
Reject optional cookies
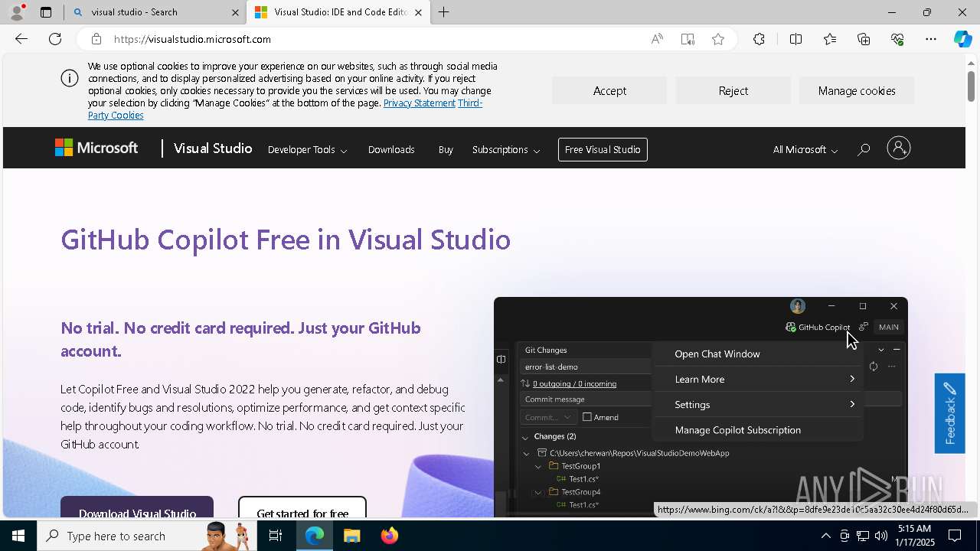733,90
